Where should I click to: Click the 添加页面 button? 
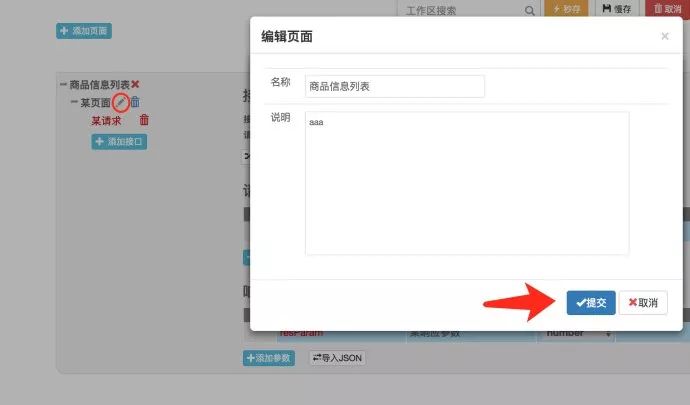pyautogui.click(x=84, y=31)
